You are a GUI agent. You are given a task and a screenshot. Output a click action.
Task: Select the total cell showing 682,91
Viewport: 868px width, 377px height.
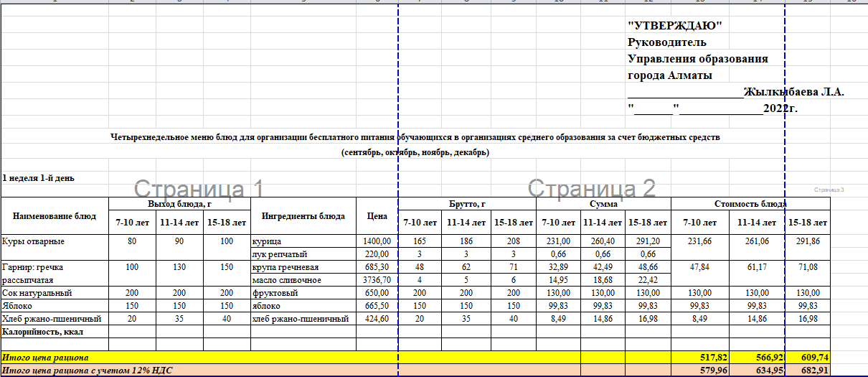pyautogui.click(x=808, y=371)
